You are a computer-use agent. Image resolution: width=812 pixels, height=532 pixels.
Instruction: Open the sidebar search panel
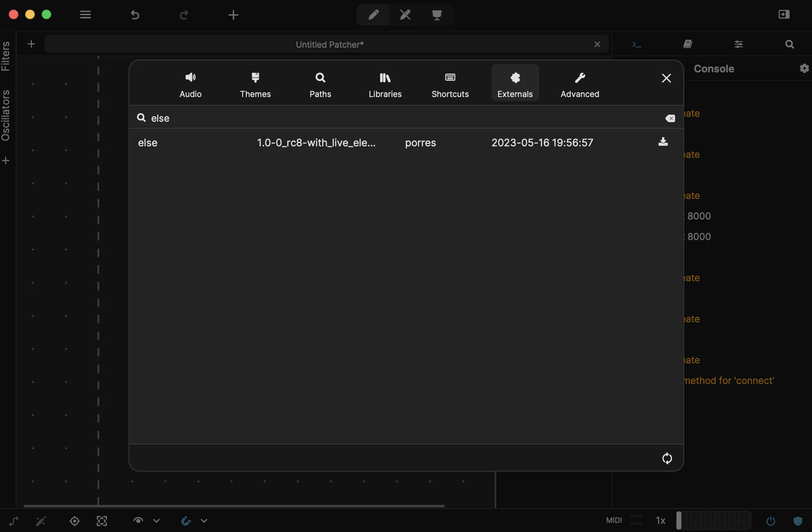[x=789, y=44]
